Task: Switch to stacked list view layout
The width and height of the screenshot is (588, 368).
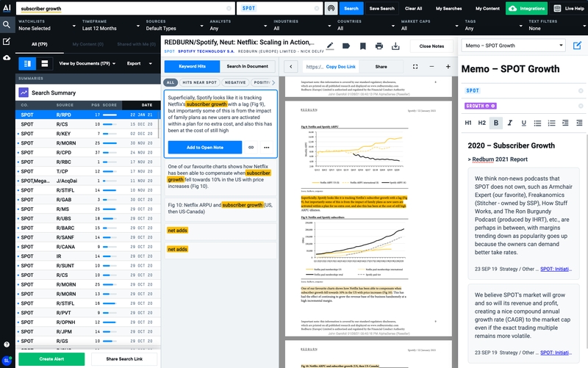Action: coord(45,64)
